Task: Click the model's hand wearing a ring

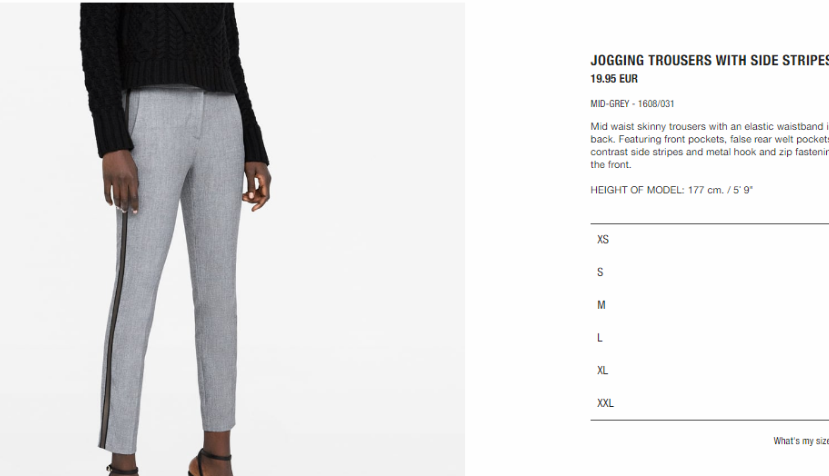Action: pos(121,182)
